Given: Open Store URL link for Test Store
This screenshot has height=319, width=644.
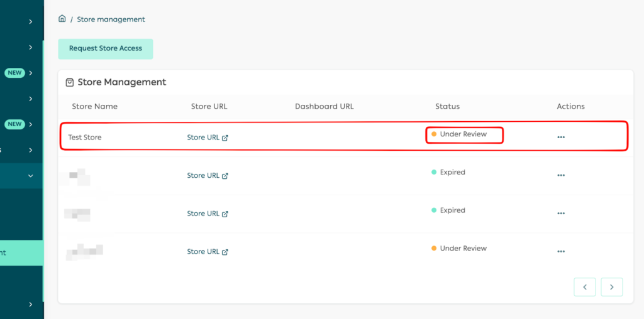Looking at the screenshot, I should click(203, 138).
